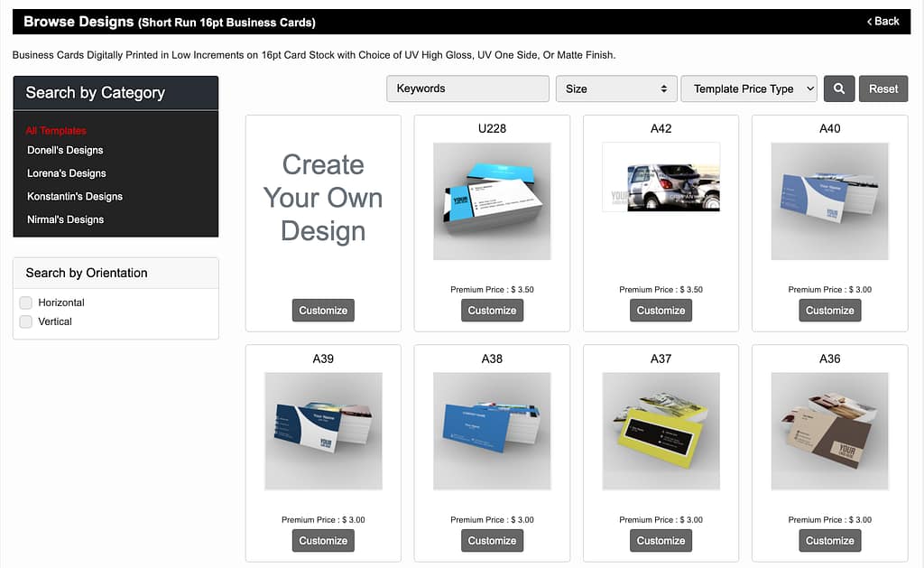Open the Size dropdown
Screen dimensions: 924x568
pyautogui.click(x=616, y=88)
